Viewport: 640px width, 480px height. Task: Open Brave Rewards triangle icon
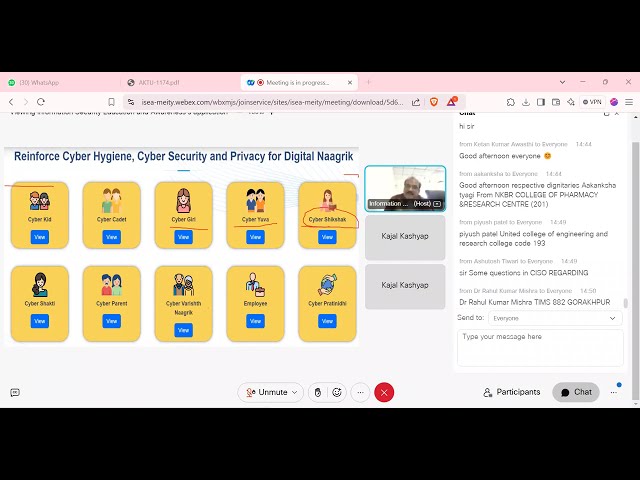(x=452, y=102)
